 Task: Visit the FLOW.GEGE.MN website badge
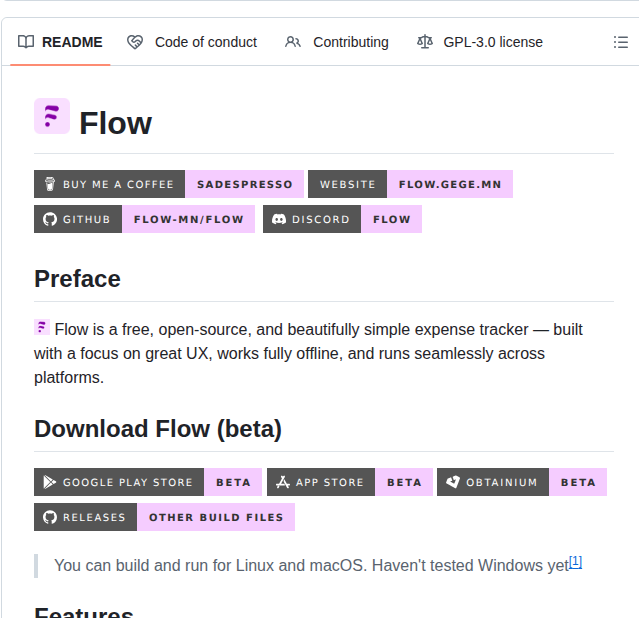click(450, 184)
